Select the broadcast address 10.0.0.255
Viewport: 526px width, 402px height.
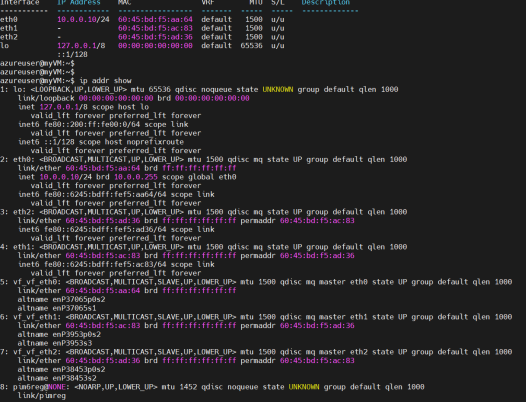pos(136,177)
